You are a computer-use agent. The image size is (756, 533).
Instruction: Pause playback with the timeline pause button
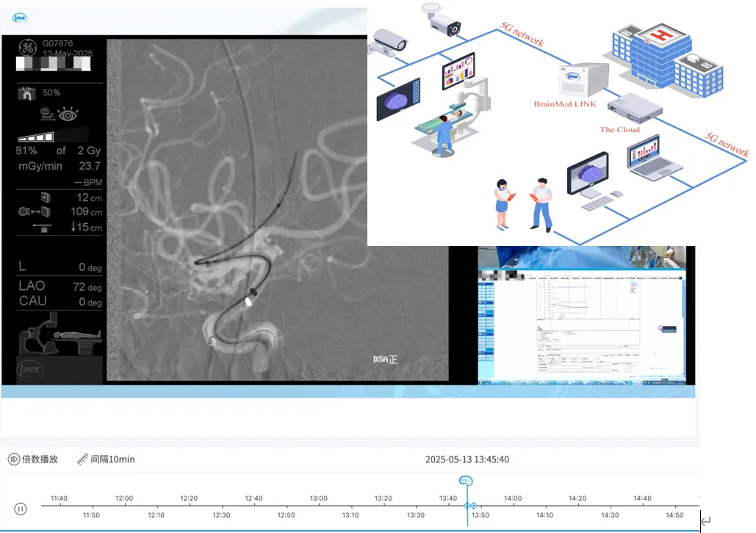pos(21,509)
